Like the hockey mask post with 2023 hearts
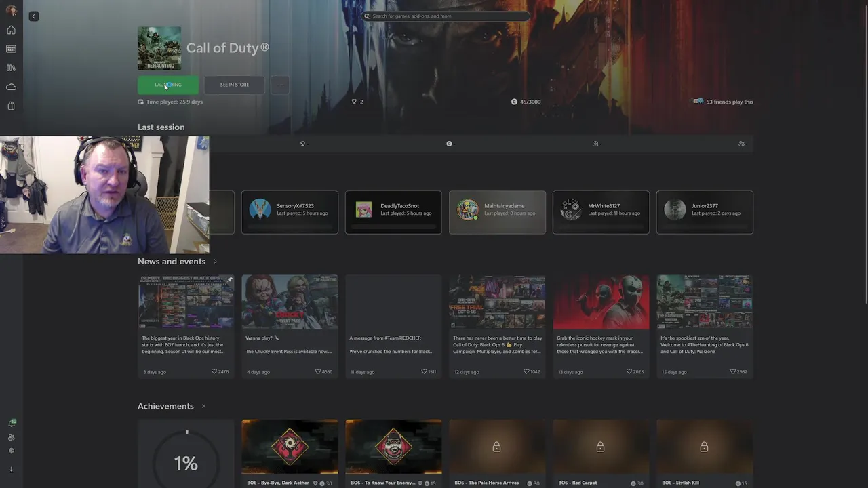 click(x=629, y=371)
